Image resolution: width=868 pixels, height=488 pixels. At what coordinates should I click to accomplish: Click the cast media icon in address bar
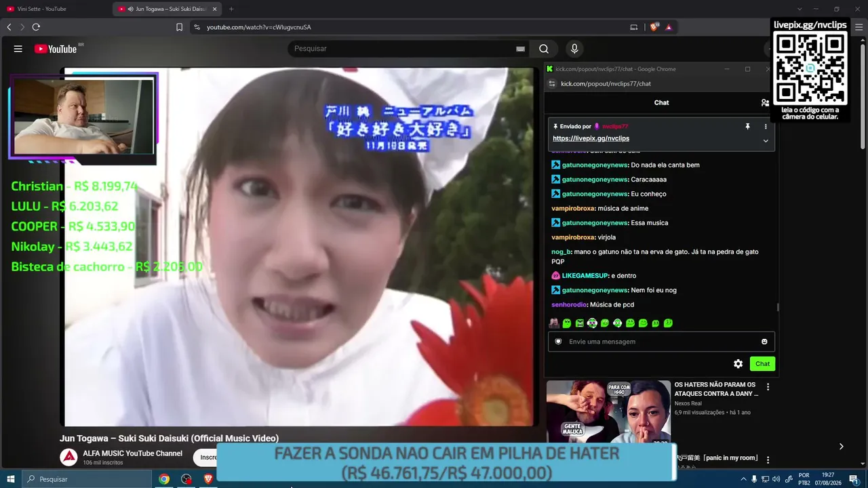[634, 27]
